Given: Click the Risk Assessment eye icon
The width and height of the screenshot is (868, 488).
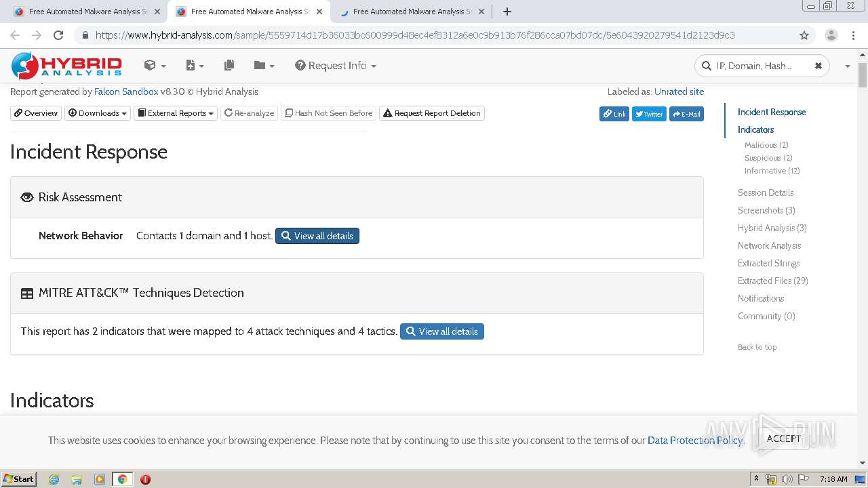Looking at the screenshot, I should (27, 197).
